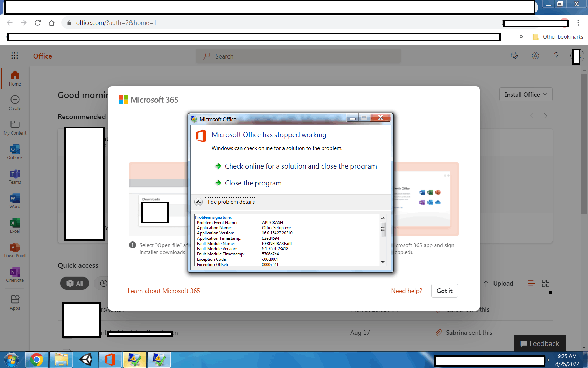Switch to grid view icon
The image size is (588, 368).
[546, 284]
